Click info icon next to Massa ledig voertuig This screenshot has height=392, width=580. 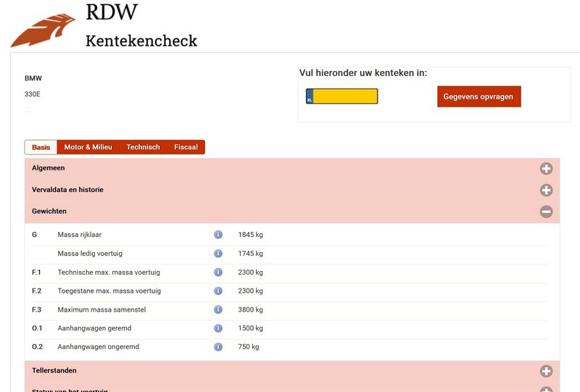point(218,254)
